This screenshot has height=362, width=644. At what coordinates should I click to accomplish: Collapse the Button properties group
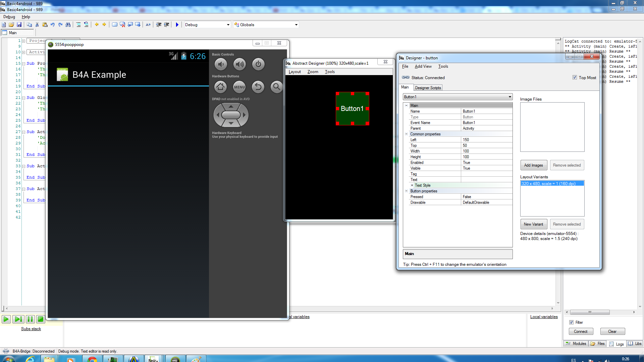pos(406,191)
